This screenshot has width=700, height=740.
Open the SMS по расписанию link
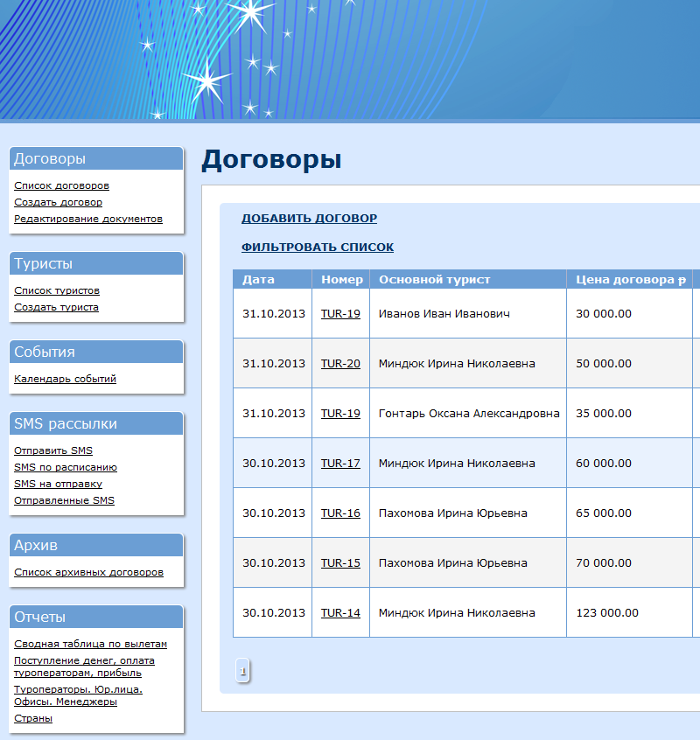66,467
